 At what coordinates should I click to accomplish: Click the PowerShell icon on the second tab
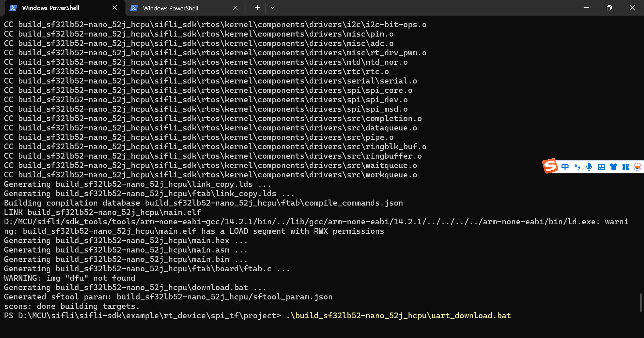click(x=134, y=8)
